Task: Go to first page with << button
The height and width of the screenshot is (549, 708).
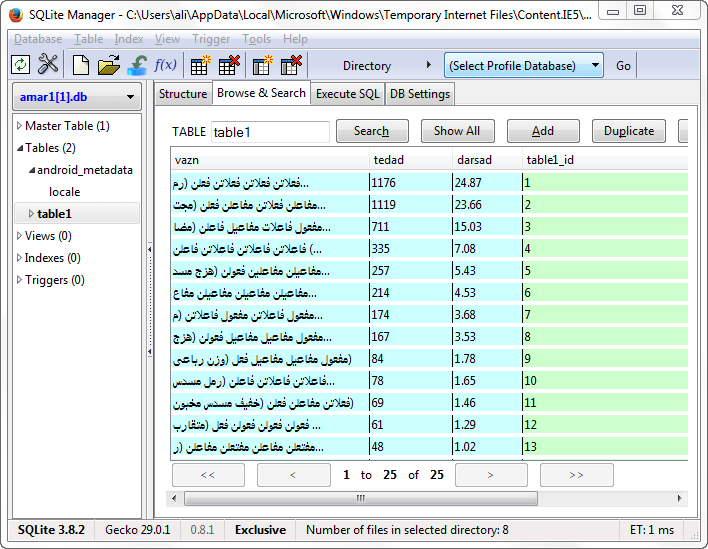Action: pos(208,475)
